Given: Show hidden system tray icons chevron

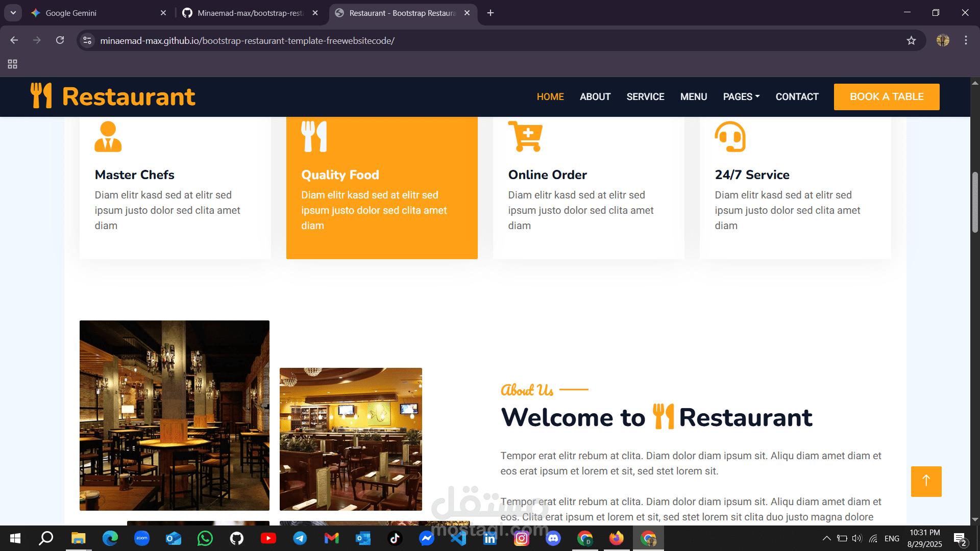Looking at the screenshot, I should click(x=826, y=538).
